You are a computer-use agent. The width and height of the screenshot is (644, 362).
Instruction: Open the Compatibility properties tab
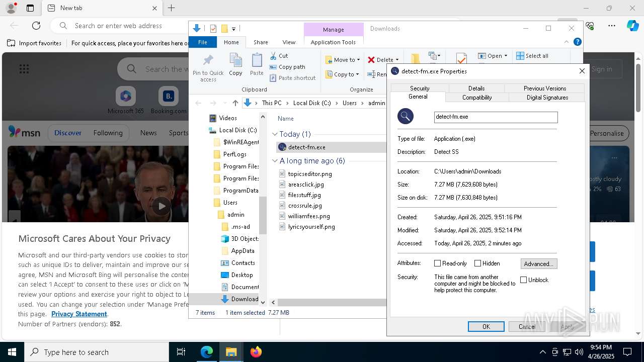477,98
